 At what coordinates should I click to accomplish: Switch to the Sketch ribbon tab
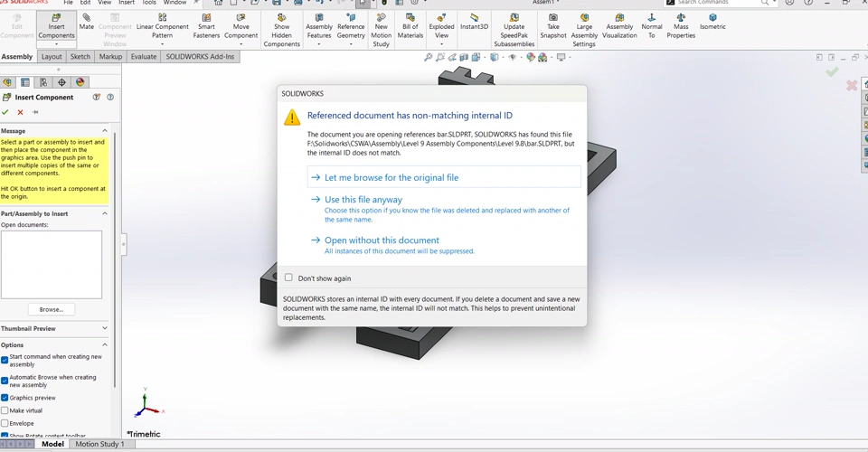(x=80, y=56)
